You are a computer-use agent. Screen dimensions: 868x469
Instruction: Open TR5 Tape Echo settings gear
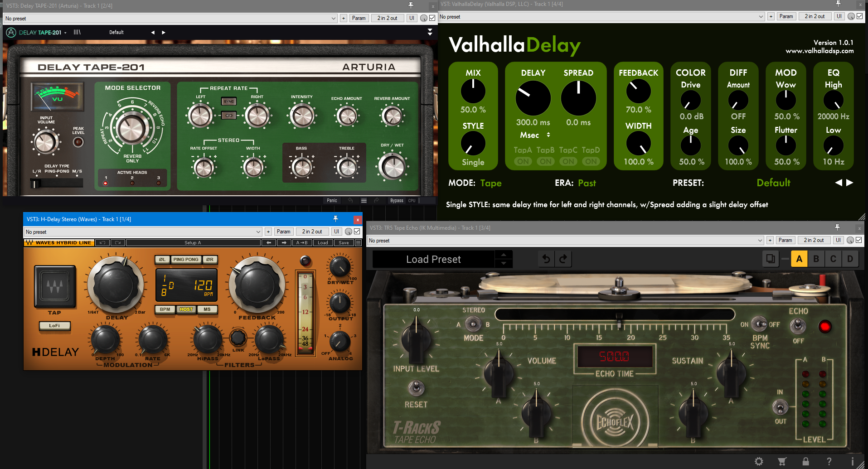pyautogui.click(x=759, y=461)
